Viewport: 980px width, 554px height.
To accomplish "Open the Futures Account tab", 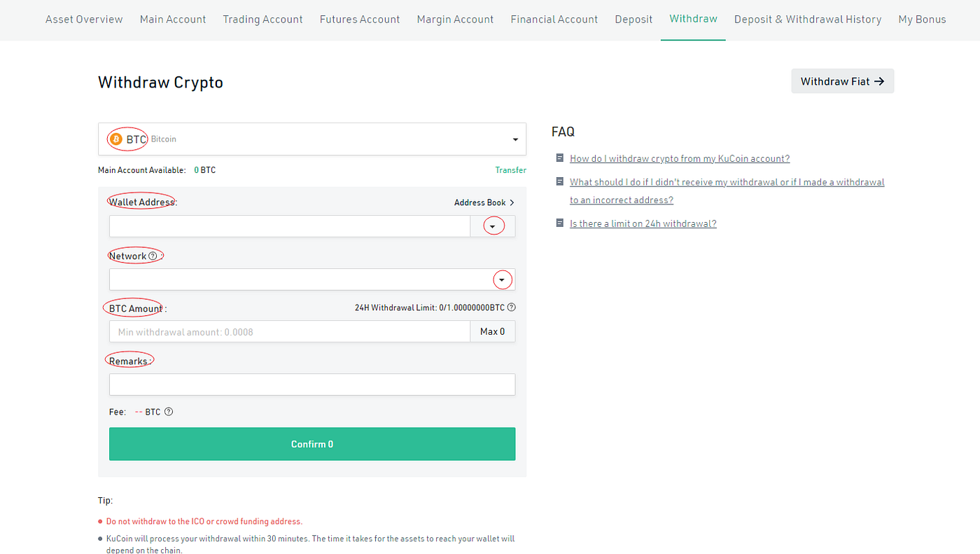I will coord(359,19).
